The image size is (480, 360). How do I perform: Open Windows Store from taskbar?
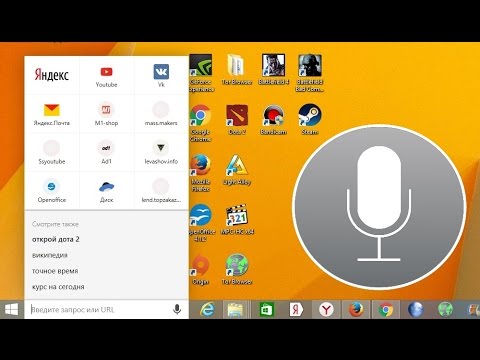[267, 310]
